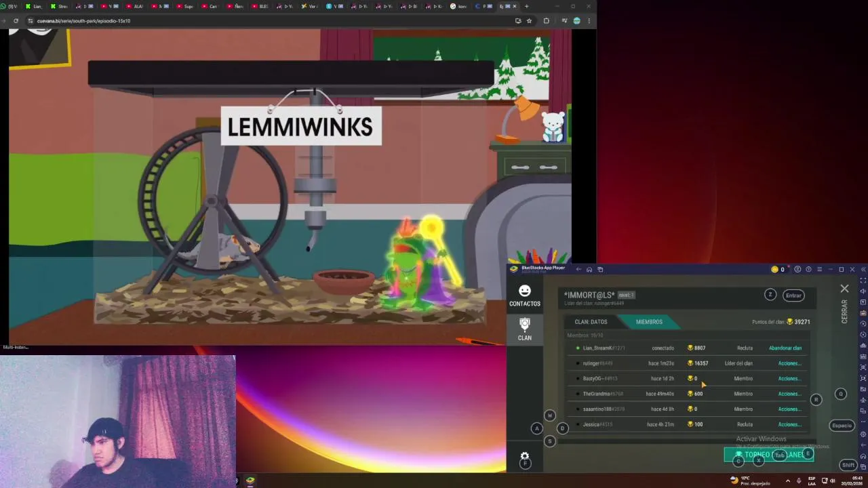This screenshot has height=488, width=868.
Task: Open the browser extensions icon
Action: click(546, 20)
